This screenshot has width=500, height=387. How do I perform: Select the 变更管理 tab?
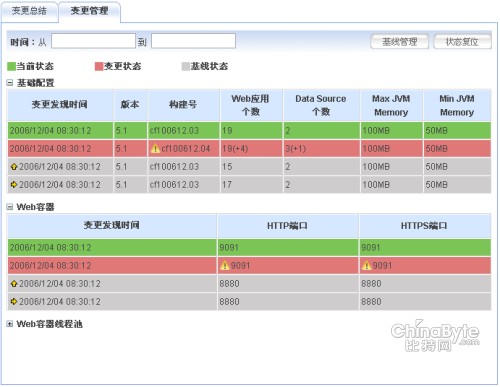pyautogui.click(x=89, y=11)
